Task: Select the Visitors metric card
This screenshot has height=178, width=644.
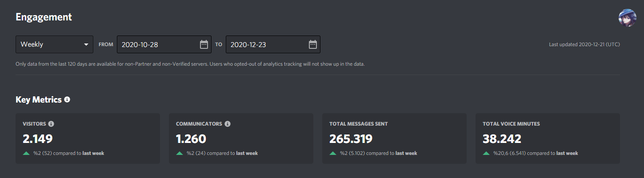Action: tap(88, 138)
